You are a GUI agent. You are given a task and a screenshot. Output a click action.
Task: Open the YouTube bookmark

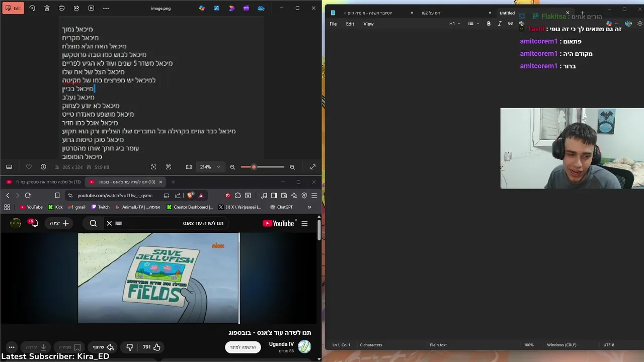pos(31,207)
